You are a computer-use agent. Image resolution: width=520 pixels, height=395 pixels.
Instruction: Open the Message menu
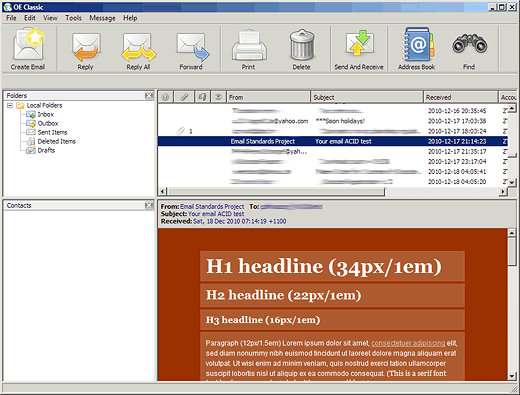(102, 18)
